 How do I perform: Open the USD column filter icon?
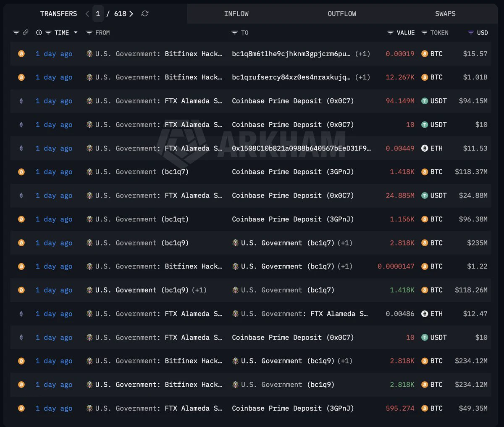point(470,32)
